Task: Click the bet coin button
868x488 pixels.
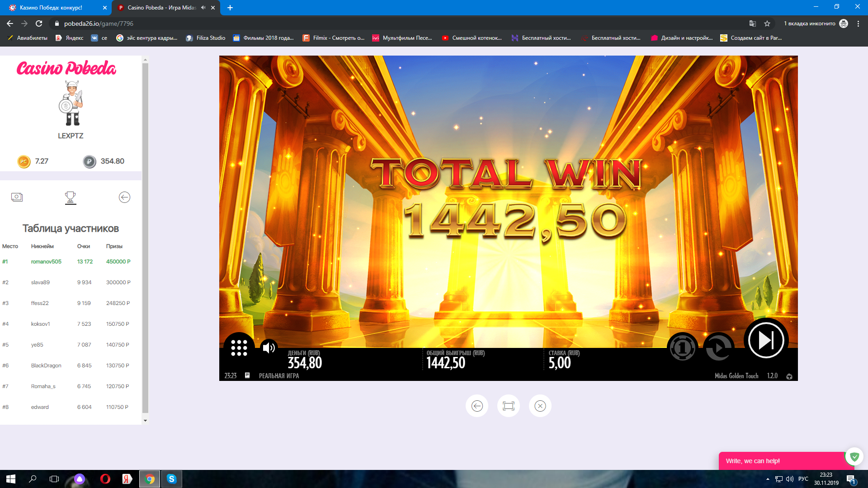Action: 682,347
